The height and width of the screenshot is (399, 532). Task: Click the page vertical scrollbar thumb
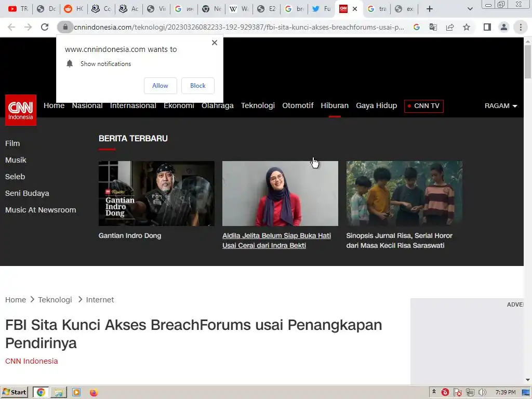point(528,62)
